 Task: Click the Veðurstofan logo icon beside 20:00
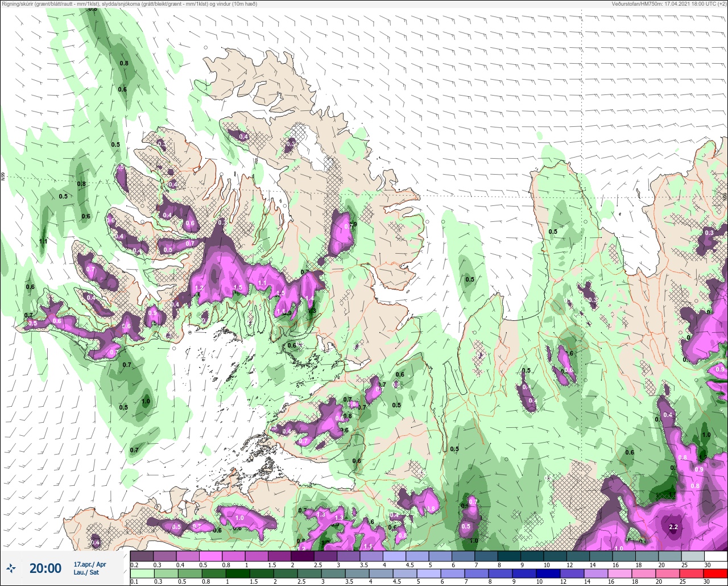click(x=11, y=568)
